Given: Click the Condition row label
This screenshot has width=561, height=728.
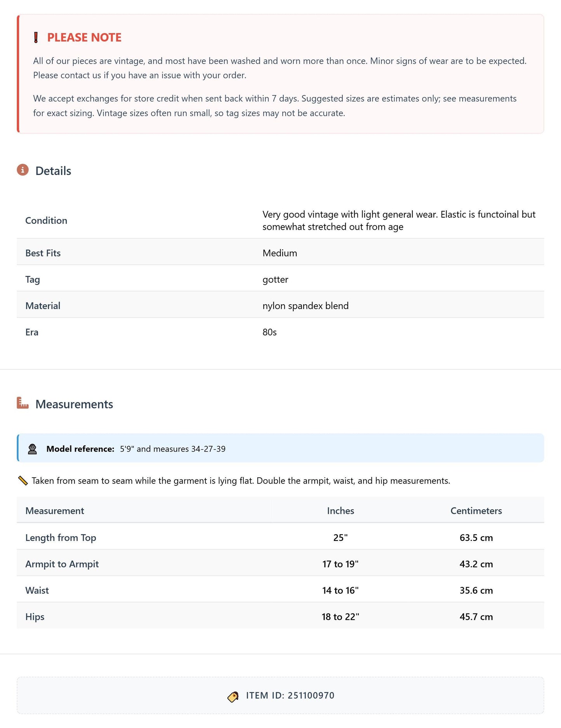Looking at the screenshot, I should pos(46,220).
